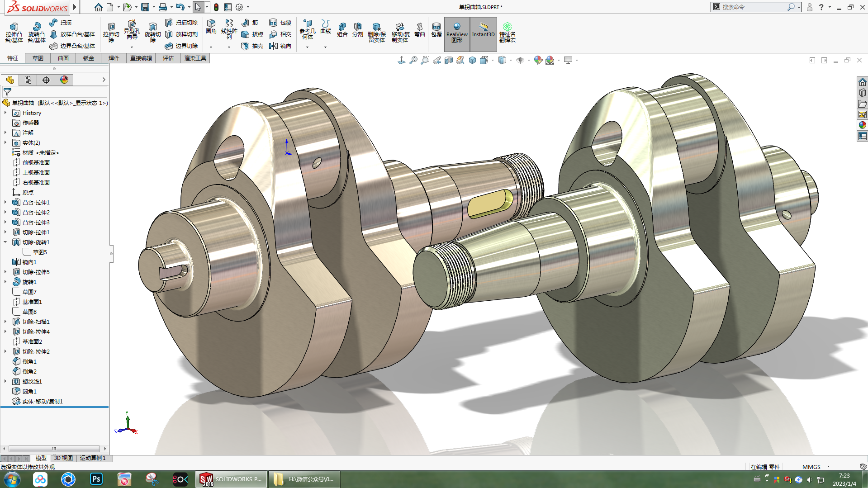Click the Flex 弯曲 tool
Image resolution: width=868 pixels, height=488 pixels.
tap(420, 30)
